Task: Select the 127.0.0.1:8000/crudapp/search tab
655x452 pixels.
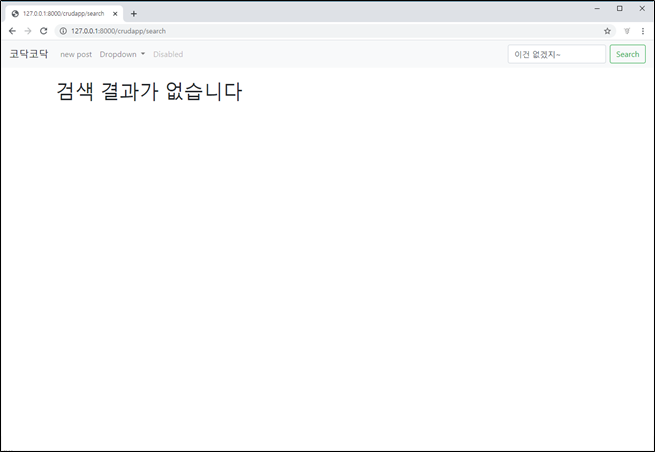Action: click(x=63, y=14)
